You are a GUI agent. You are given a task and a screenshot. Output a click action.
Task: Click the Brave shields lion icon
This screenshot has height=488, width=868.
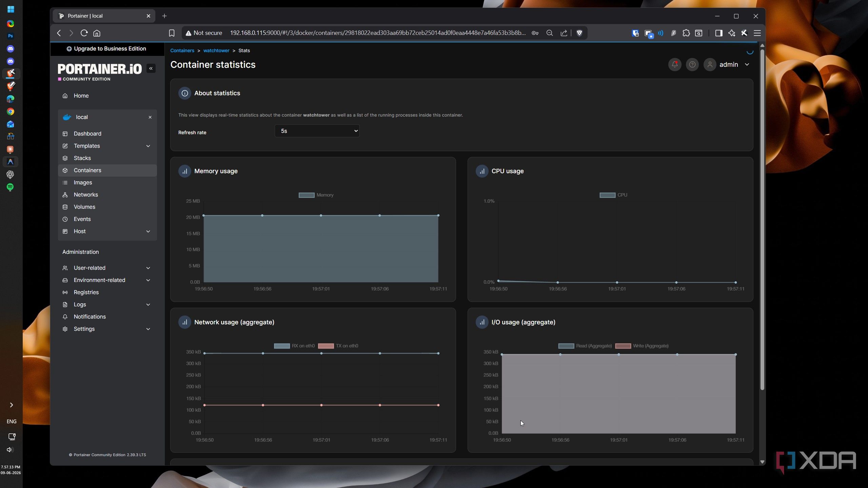point(579,33)
